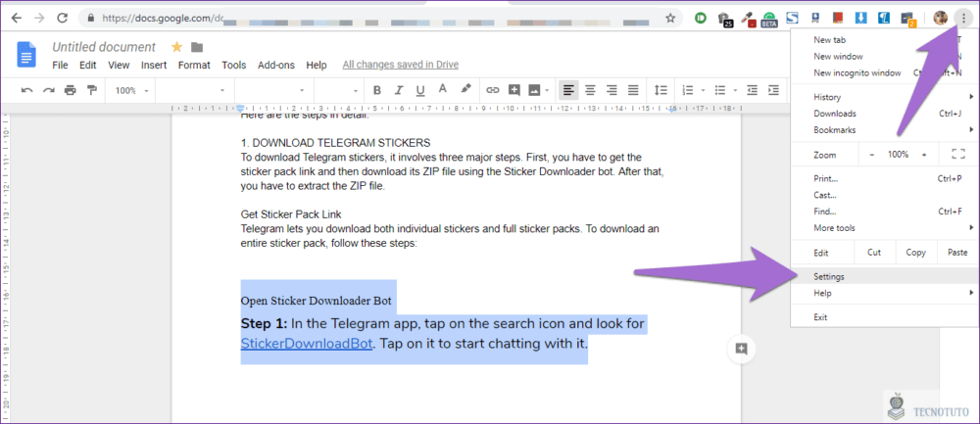Click the extension icon with orange 2 badge

point(907,20)
